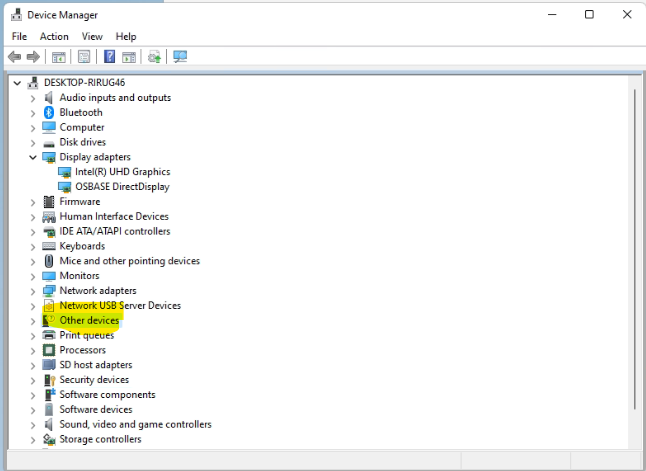The image size is (646, 471).
Task: Select Intel(R) UHD Graphics device
Action: click(x=122, y=172)
